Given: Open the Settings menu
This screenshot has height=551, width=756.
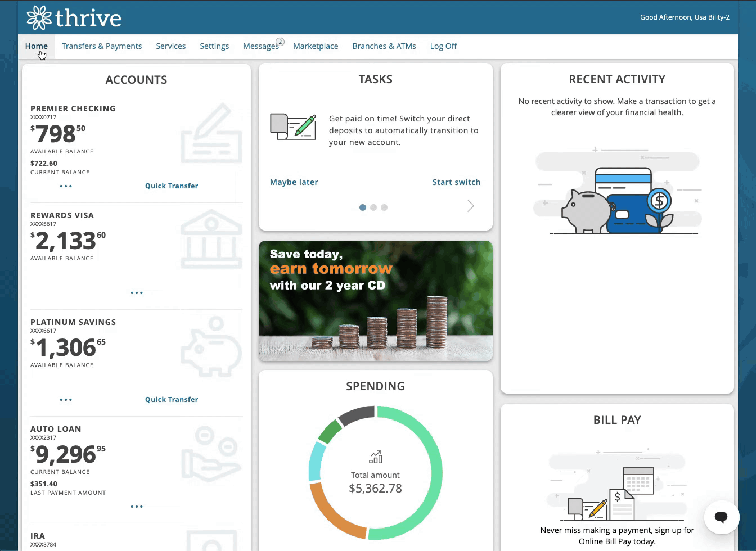Looking at the screenshot, I should [214, 46].
